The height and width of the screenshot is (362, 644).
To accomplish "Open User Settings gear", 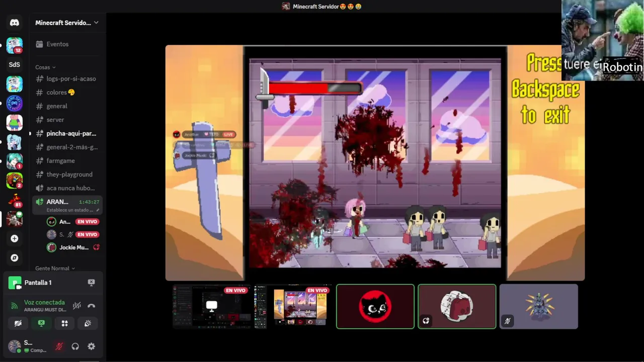I will [x=91, y=346].
